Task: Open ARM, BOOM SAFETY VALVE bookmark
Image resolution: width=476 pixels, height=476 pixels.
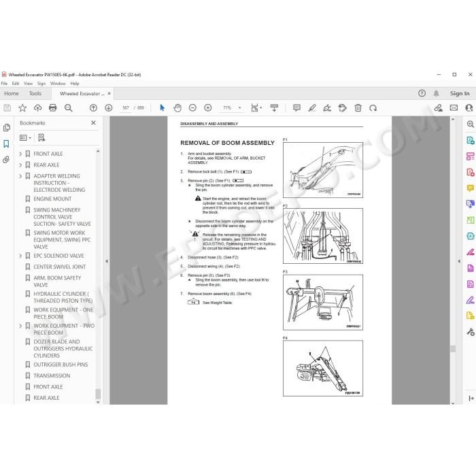Action: click(x=57, y=282)
